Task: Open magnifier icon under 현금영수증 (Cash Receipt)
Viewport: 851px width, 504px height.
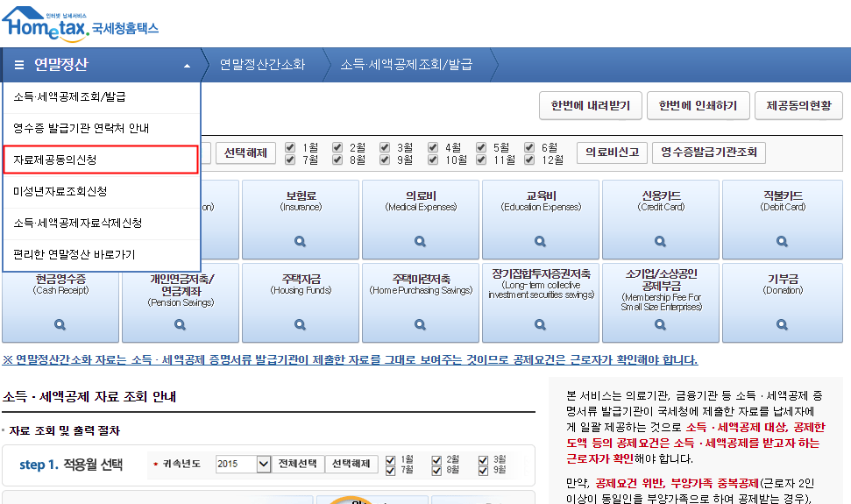Action: (60, 325)
